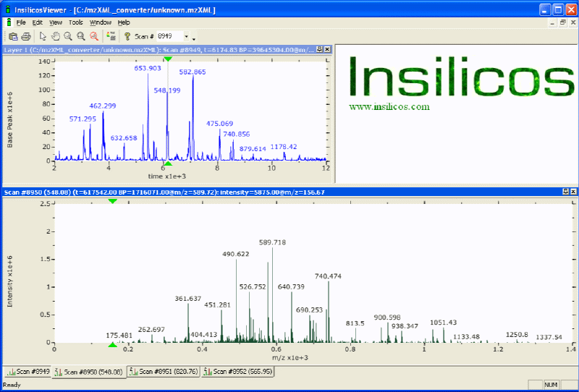Click the TIC chromatogram toolbar icon
This screenshot has height=392, width=579.
tap(111, 36)
